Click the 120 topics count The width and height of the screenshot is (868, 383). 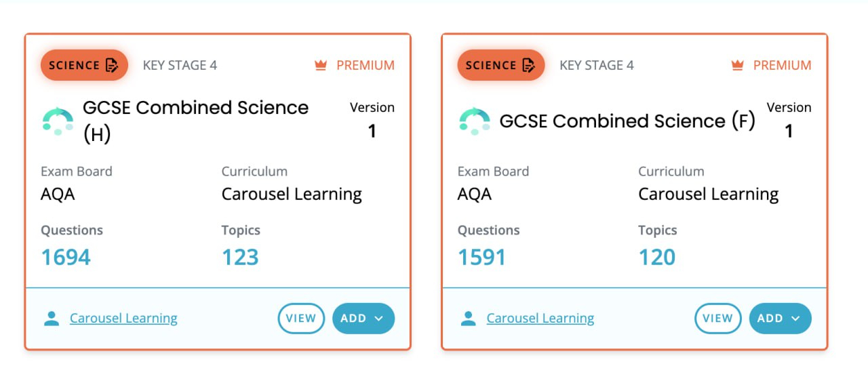(x=656, y=258)
